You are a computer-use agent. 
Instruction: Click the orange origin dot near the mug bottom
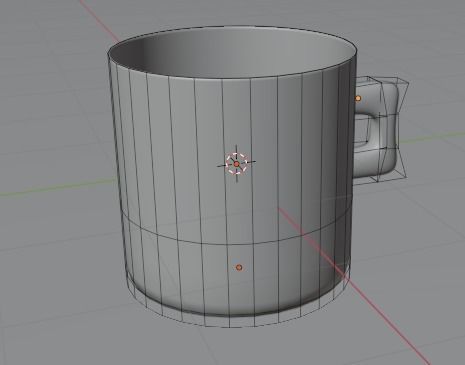[239, 267]
